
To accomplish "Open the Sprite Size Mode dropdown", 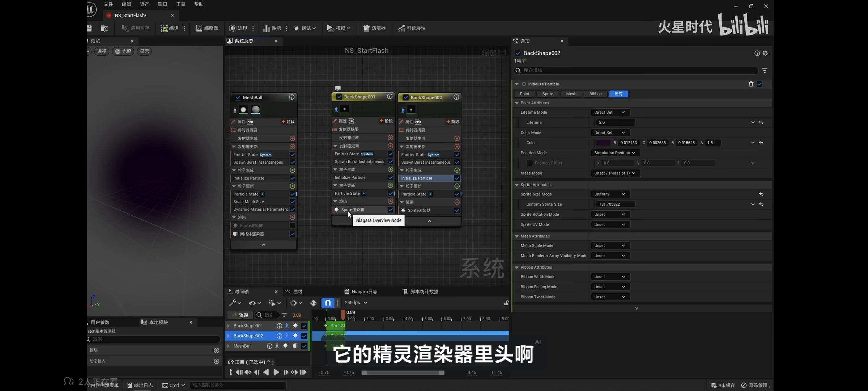I will tap(610, 194).
